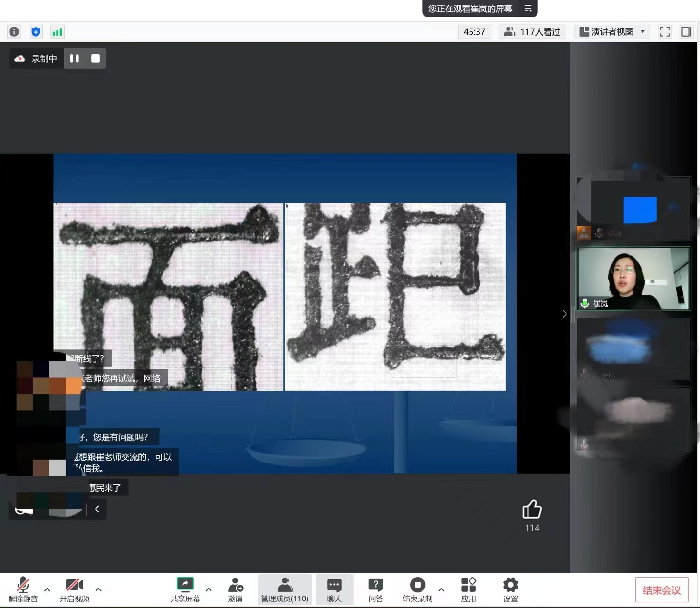
Task: Collapse the participant video strip arrow
Action: point(565,314)
